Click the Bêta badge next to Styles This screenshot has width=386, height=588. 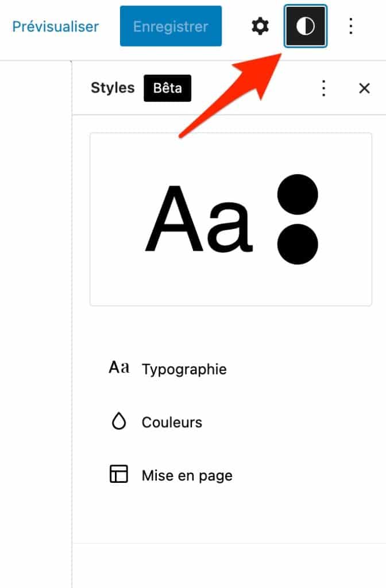[x=167, y=88]
